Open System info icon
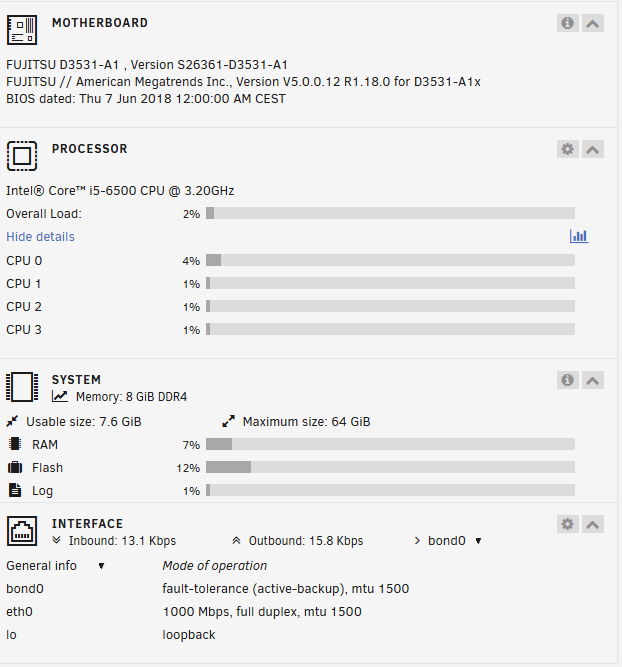Viewport: 622px width, 667px height. (568, 380)
